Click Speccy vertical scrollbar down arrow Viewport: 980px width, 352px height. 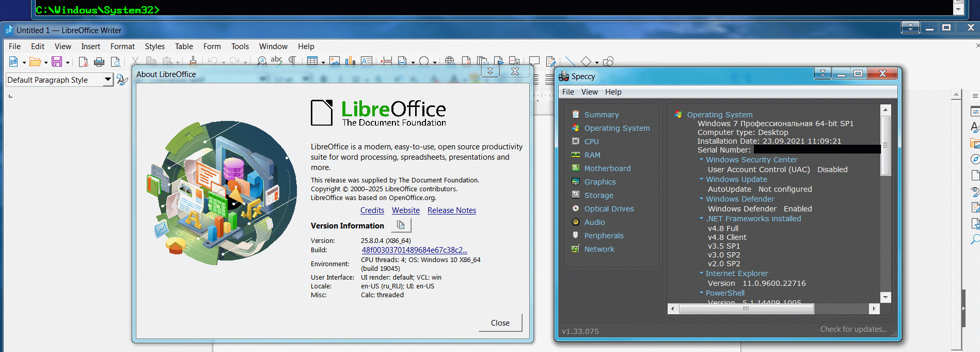coord(886,297)
